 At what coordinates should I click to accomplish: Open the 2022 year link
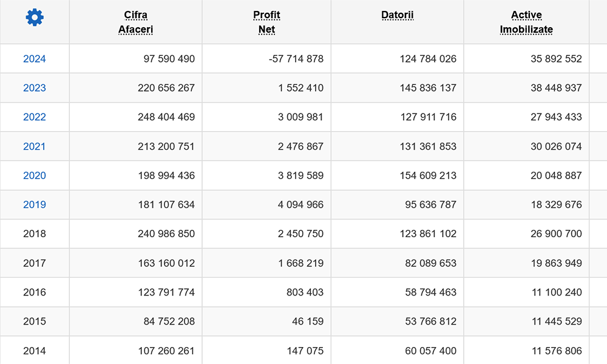click(x=35, y=117)
